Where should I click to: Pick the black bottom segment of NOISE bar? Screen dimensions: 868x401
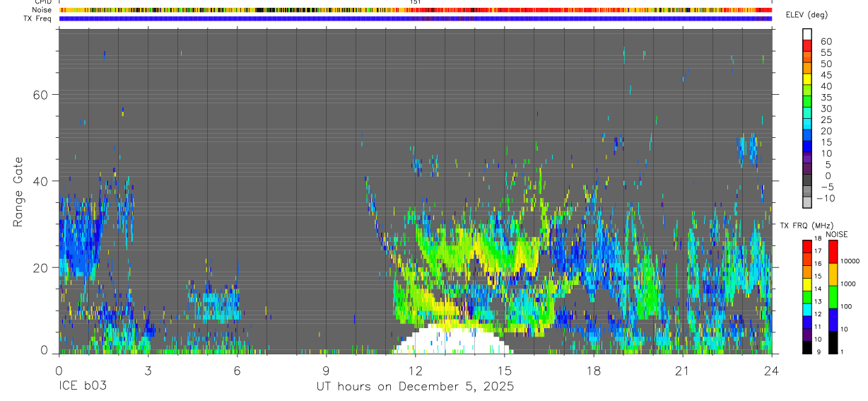tap(833, 341)
